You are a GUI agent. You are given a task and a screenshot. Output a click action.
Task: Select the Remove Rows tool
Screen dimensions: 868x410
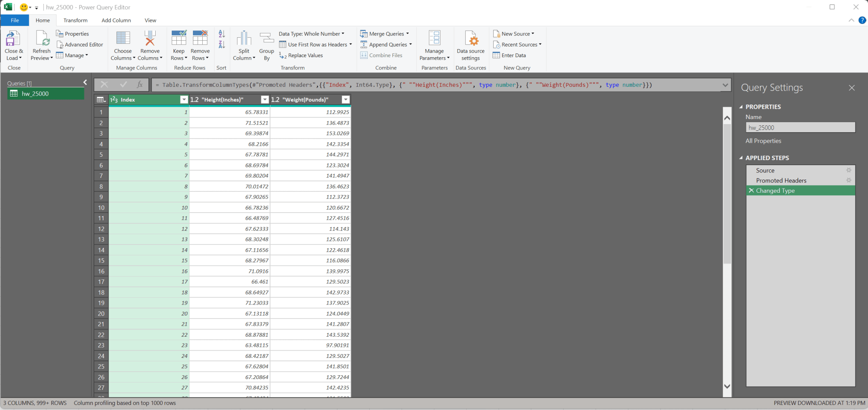pyautogui.click(x=200, y=44)
